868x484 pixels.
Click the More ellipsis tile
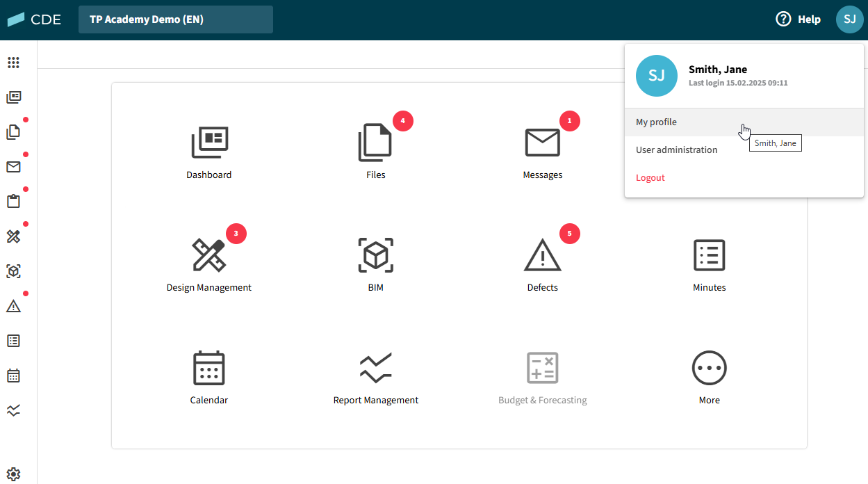tap(709, 368)
